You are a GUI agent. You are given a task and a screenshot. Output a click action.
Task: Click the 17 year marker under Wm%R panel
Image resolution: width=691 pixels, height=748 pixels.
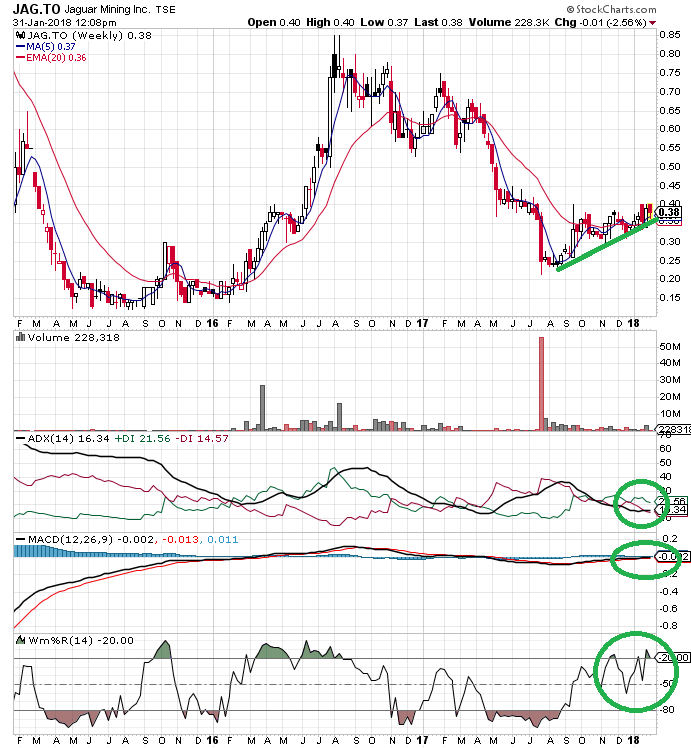(422, 740)
